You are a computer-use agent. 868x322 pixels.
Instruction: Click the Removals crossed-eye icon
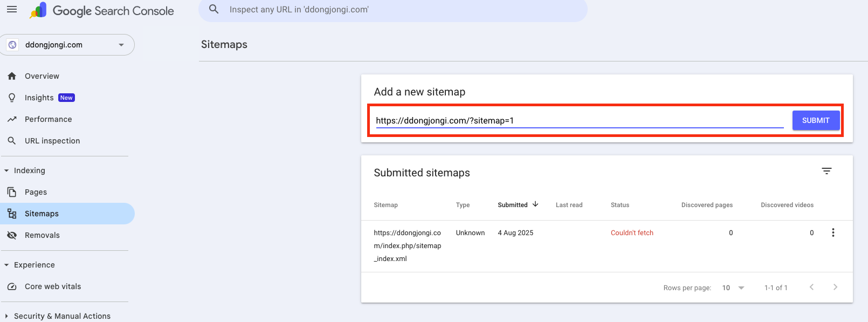pyautogui.click(x=12, y=235)
